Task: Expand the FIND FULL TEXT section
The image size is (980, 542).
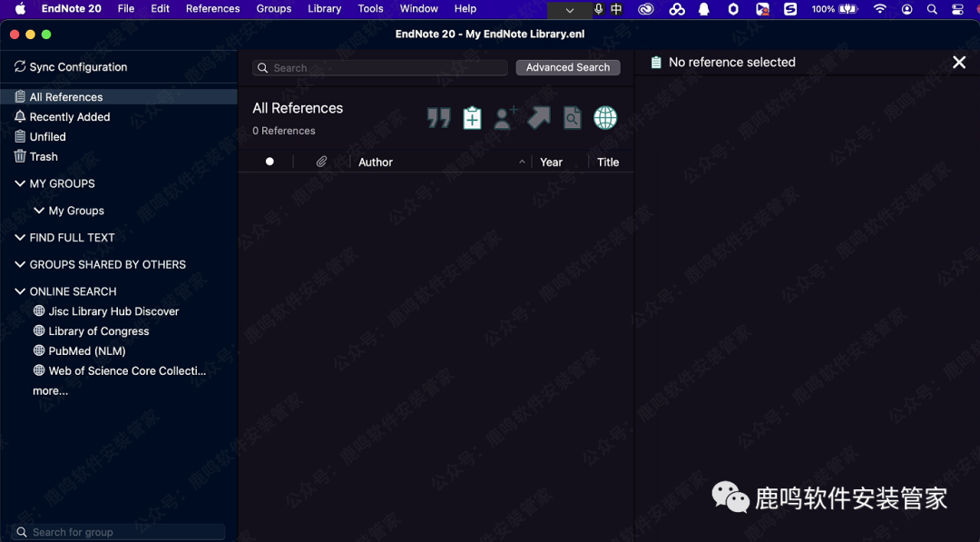Action: 20,238
